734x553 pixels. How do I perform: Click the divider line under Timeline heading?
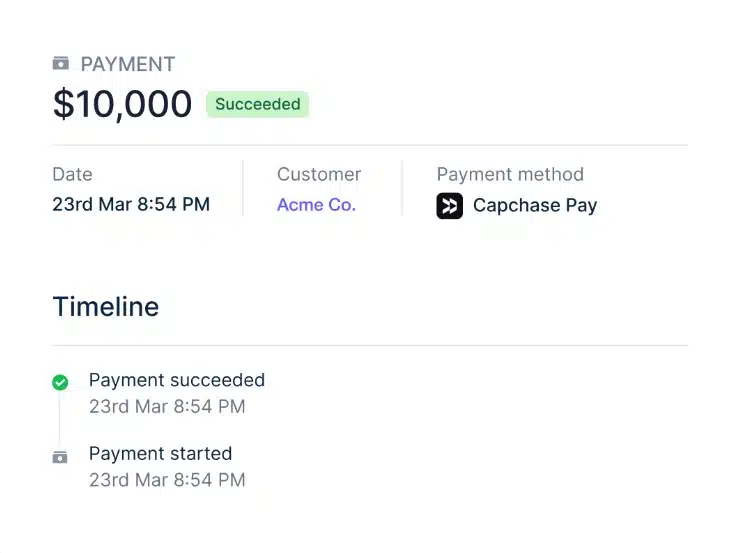coord(370,346)
